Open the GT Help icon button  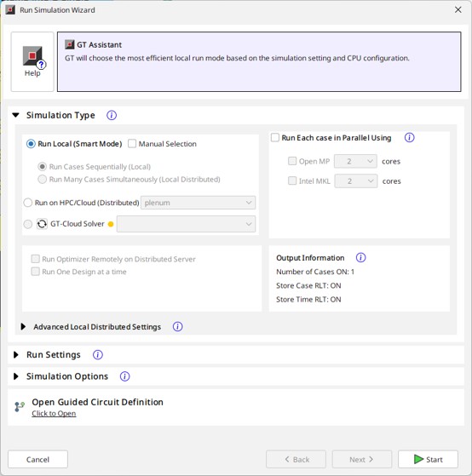pyautogui.click(x=32, y=61)
